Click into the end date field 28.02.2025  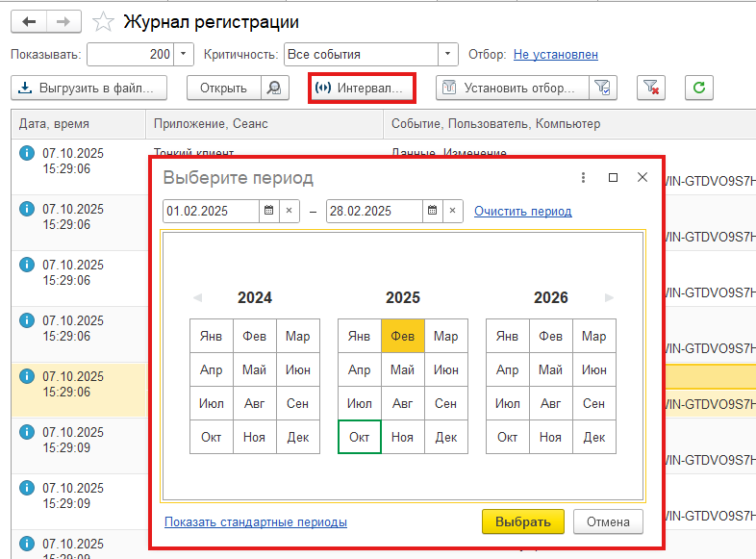coord(374,211)
